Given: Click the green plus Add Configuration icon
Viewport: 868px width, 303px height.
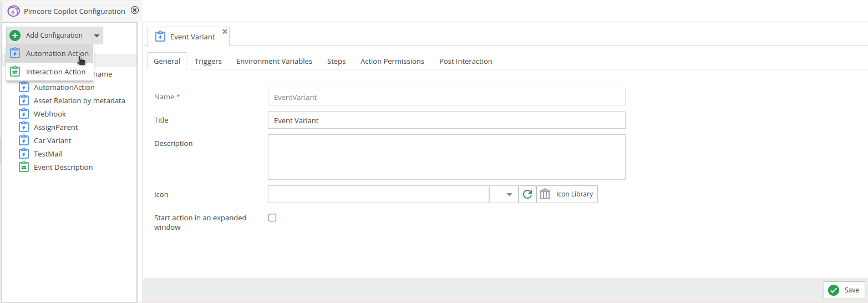Looking at the screenshot, I should [x=15, y=36].
